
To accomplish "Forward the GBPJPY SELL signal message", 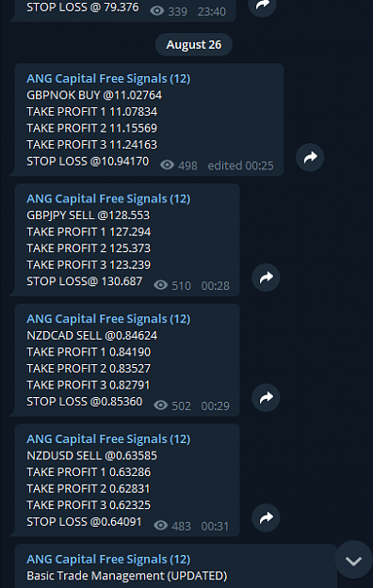I will (x=266, y=278).
